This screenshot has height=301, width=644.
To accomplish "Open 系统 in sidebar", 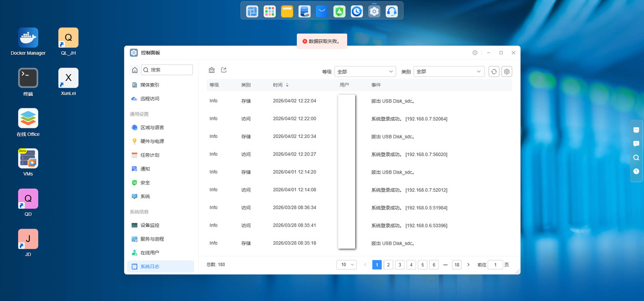I will [x=160, y=196].
